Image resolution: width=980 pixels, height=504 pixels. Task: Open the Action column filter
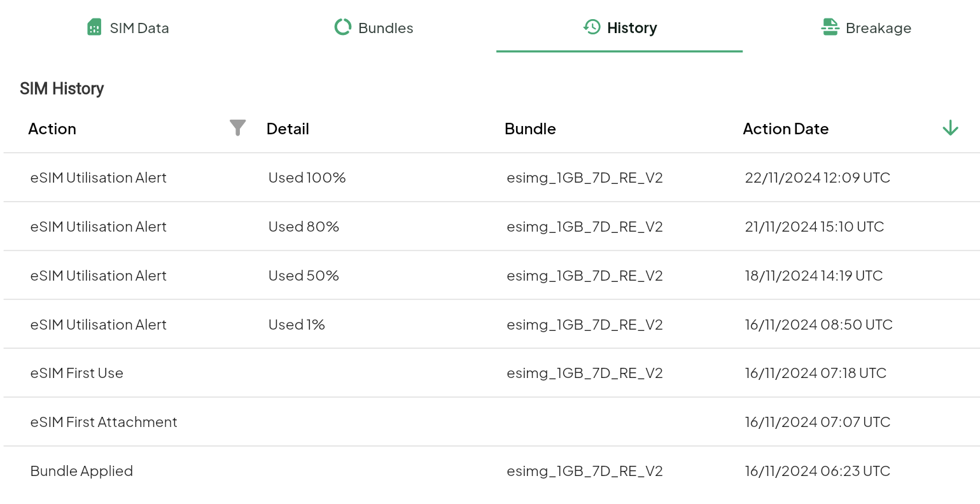pos(237,128)
